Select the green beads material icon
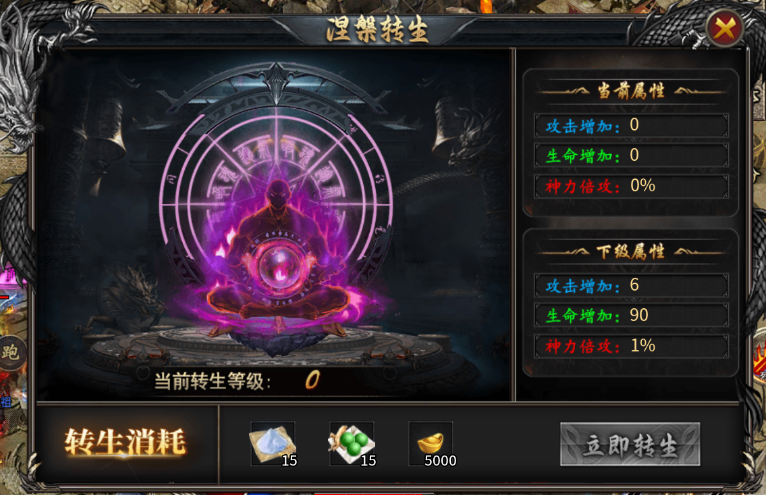This screenshot has width=766, height=495. point(352,443)
